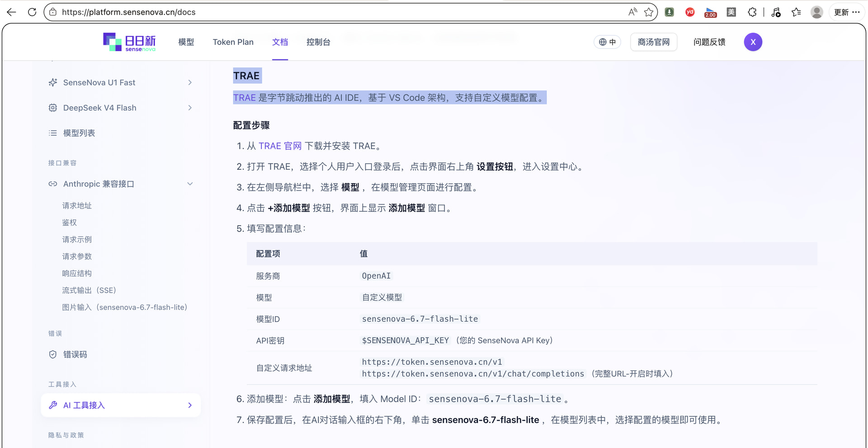This screenshot has height=448, width=868.
Task: Expand the AI 工具接入 chevron
Action: point(190,405)
